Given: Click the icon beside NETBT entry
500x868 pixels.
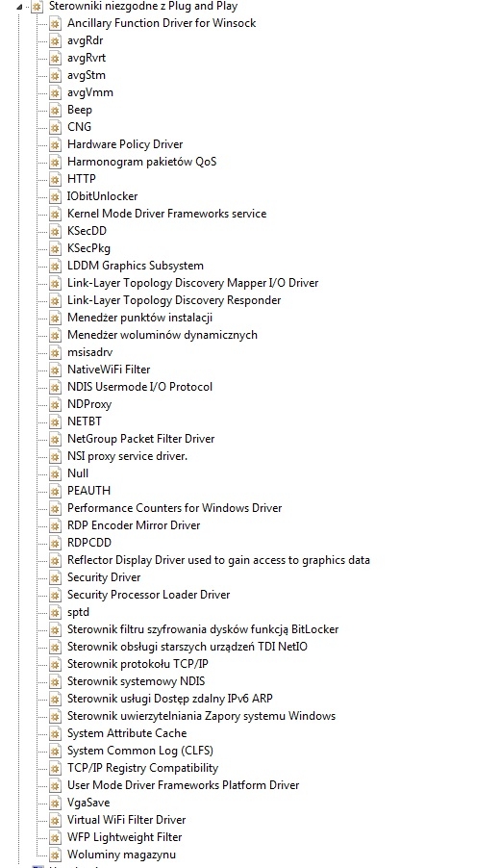Looking at the screenshot, I should pos(55,421).
